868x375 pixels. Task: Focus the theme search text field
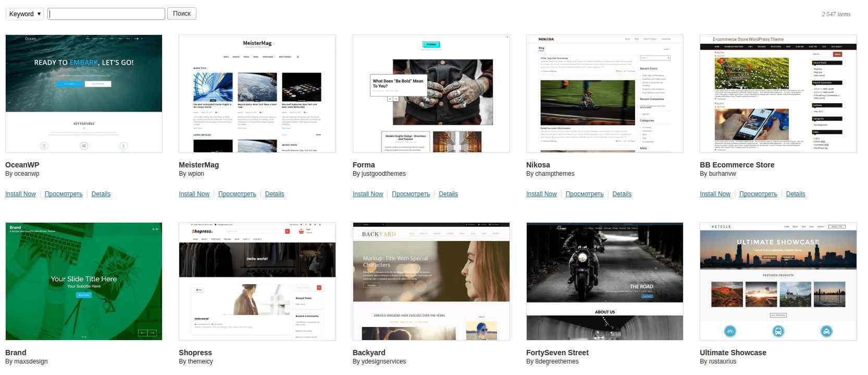106,14
